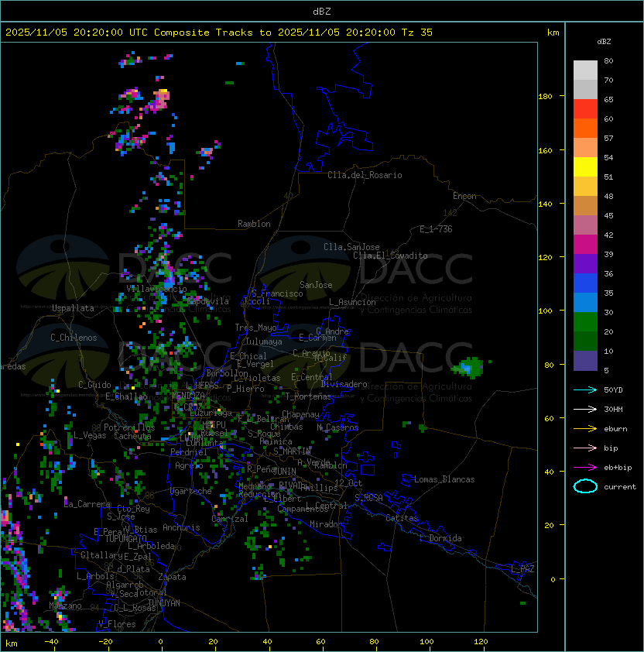Click the 'L_PAZ' map label

(522, 569)
